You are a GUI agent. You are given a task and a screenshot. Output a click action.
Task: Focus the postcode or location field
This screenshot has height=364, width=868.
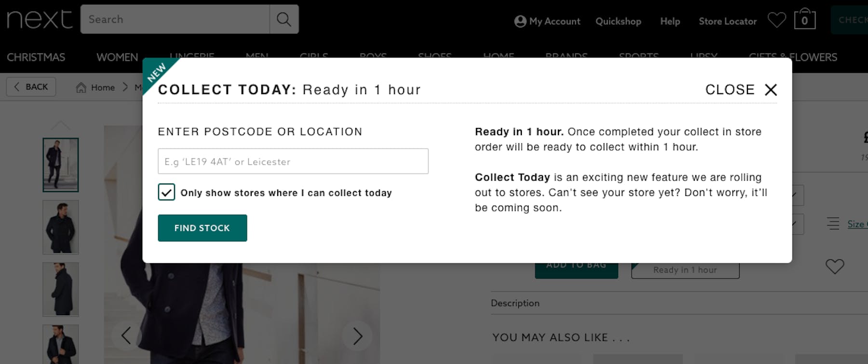(x=293, y=161)
